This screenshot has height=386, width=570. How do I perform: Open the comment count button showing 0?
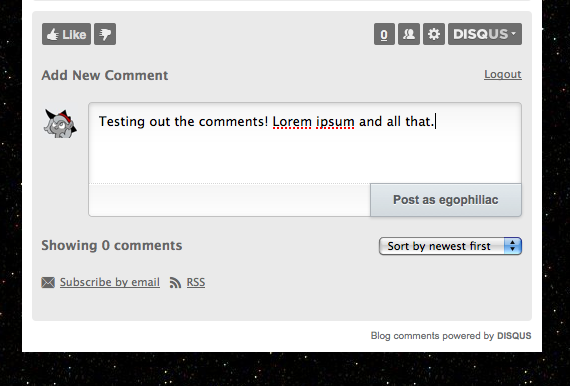pos(384,34)
